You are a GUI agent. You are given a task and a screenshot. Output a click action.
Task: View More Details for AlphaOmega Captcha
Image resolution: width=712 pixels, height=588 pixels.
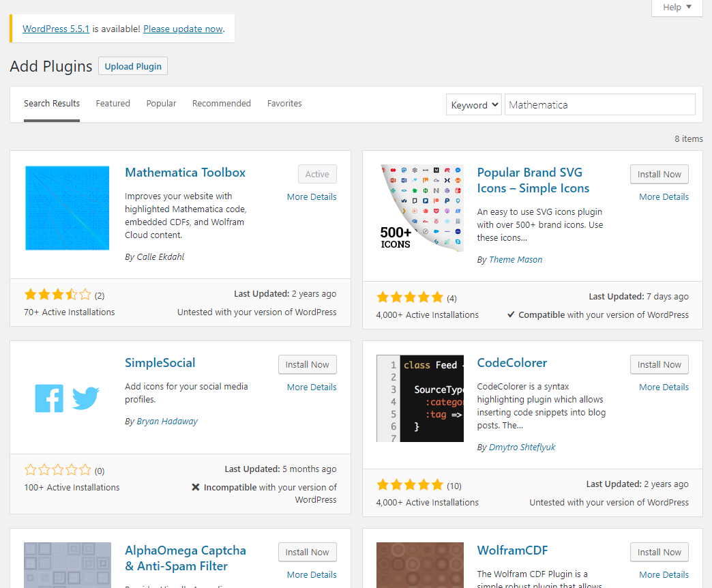coord(312,574)
